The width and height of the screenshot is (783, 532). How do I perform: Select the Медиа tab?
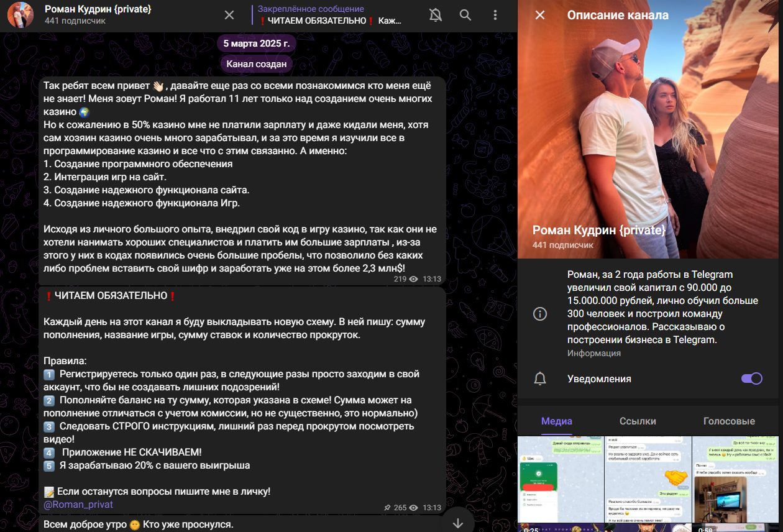tap(556, 421)
